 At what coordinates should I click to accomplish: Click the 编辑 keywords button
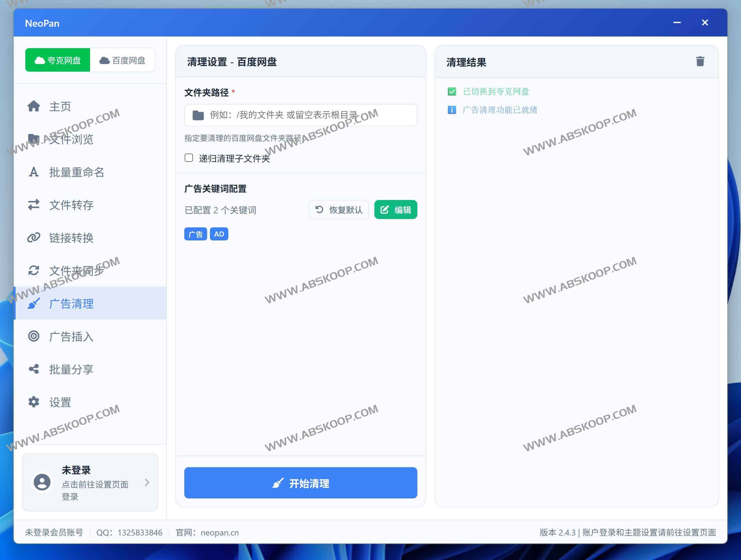(396, 210)
